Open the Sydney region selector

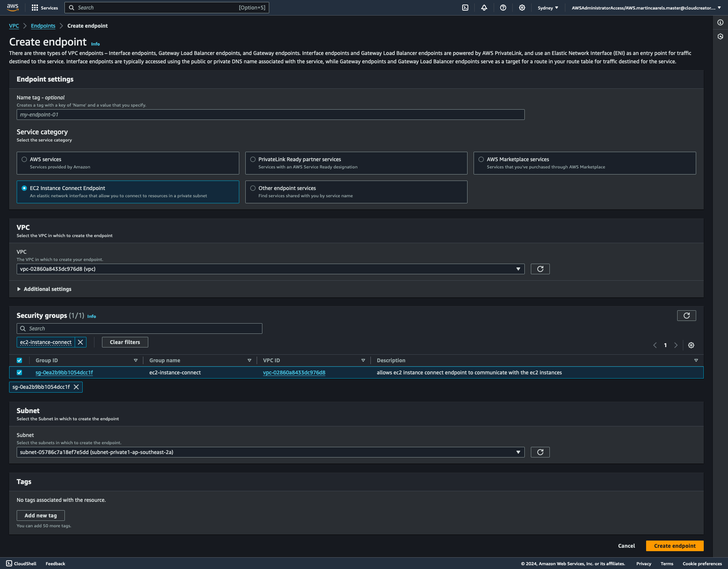coord(548,8)
